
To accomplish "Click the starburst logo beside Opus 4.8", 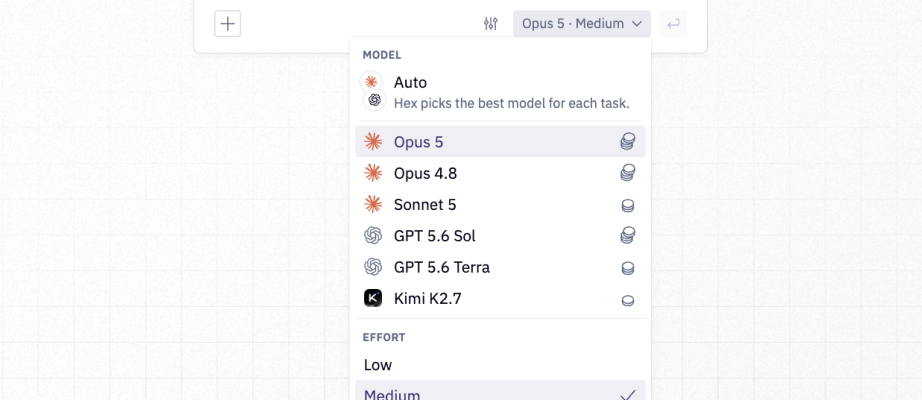I will click(373, 173).
